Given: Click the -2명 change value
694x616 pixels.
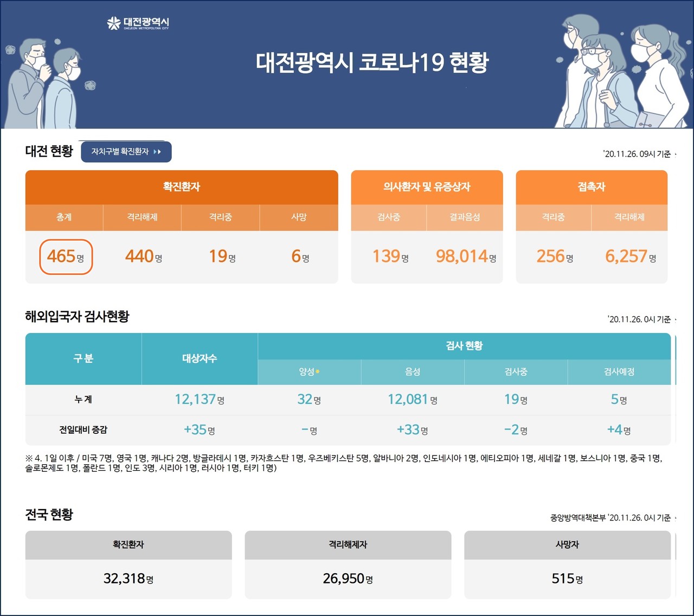Looking at the screenshot, I should click(516, 430).
